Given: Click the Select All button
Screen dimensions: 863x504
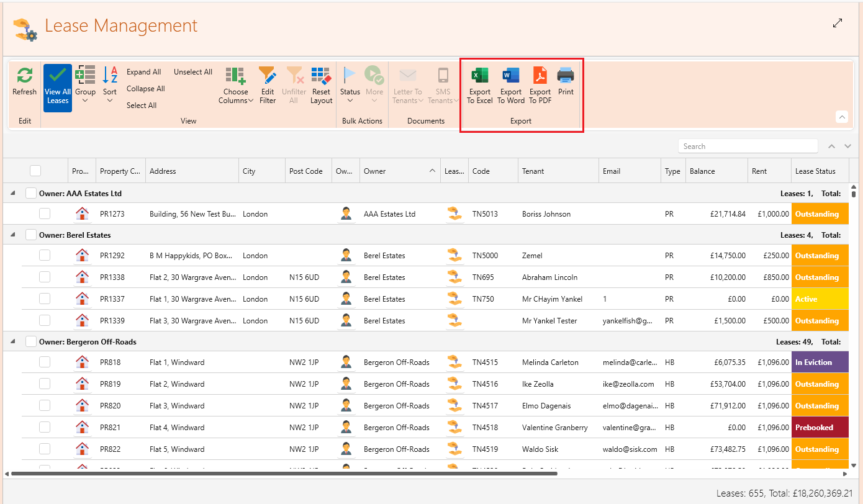Looking at the screenshot, I should point(141,106).
